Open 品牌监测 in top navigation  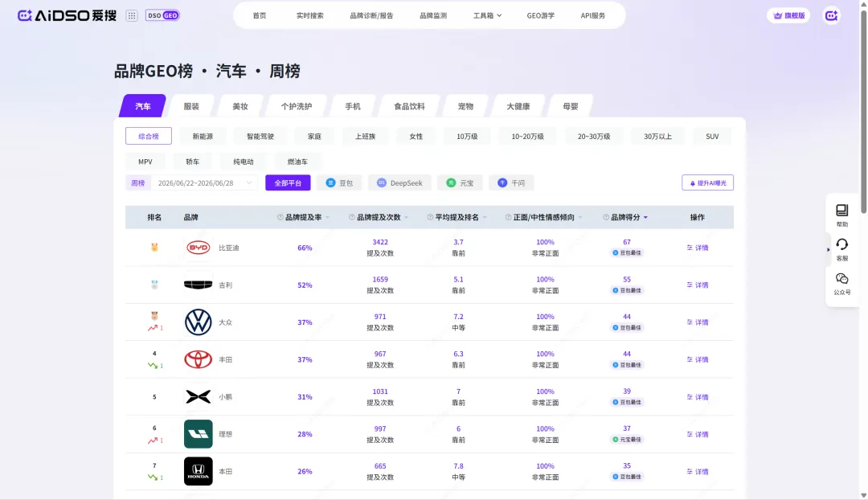pos(433,15)
